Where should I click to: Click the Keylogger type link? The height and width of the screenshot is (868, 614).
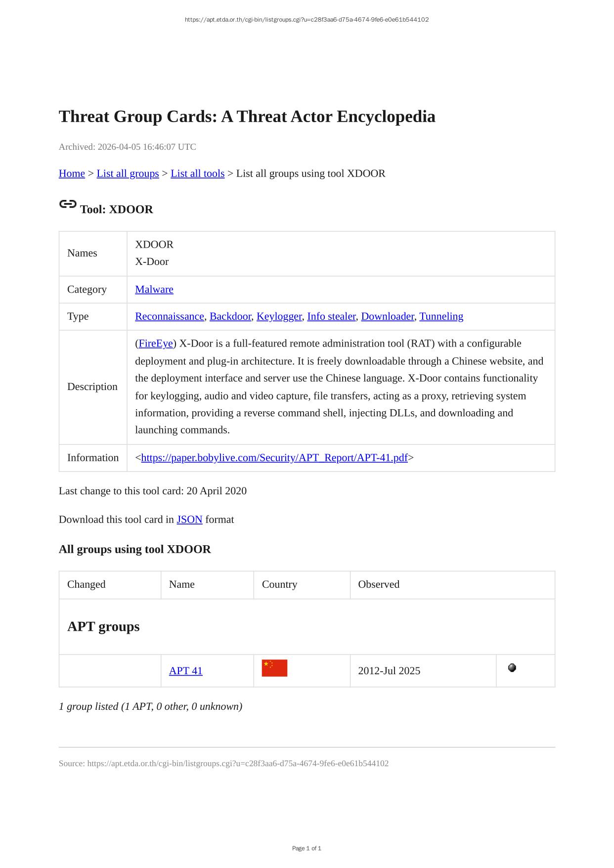pyautogui.click(x=279, y=316)
